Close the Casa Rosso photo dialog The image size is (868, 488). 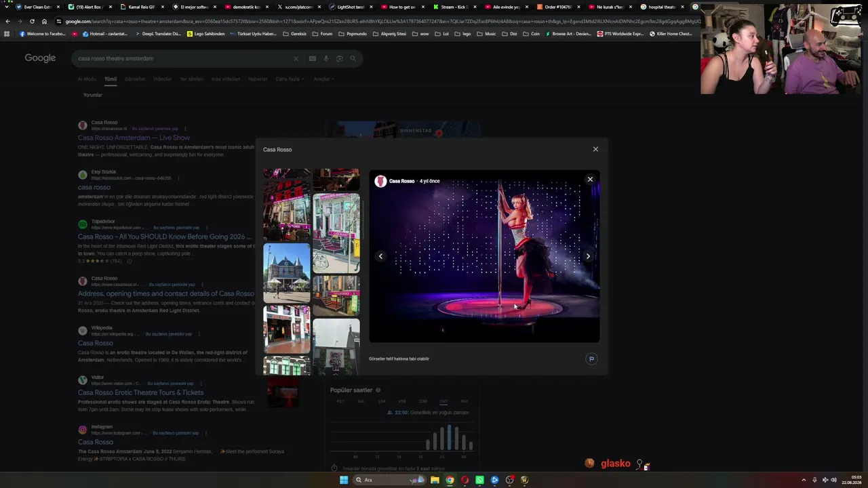click(595, 149)
